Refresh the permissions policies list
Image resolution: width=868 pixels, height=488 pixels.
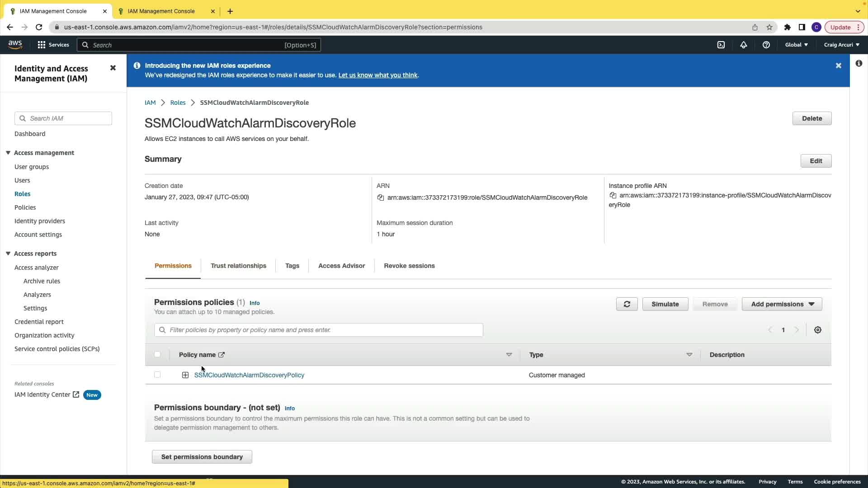tap(627, 304)
